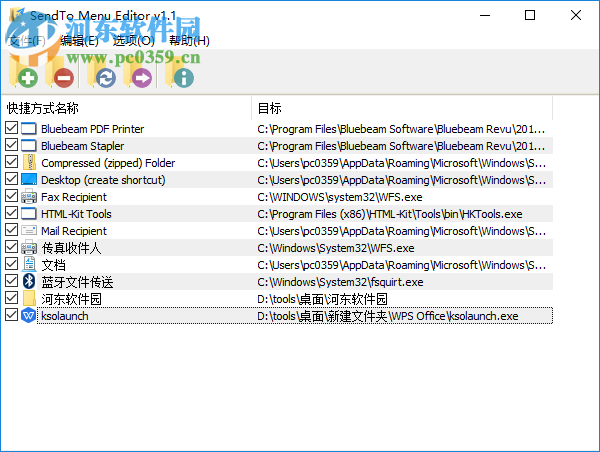
Task: Uncheck the Bluebeam PDF Printer checkbox
Action: (x=11, y=128)
